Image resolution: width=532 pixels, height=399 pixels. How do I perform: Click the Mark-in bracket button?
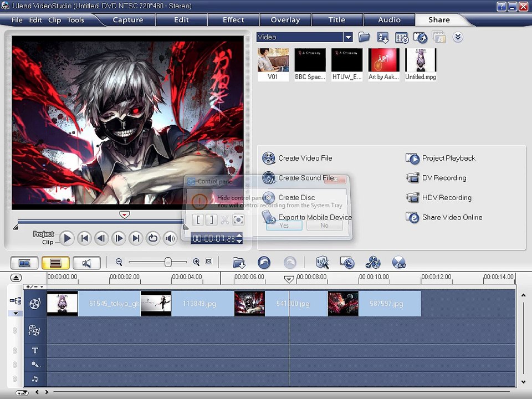click(x=198, y=220)
